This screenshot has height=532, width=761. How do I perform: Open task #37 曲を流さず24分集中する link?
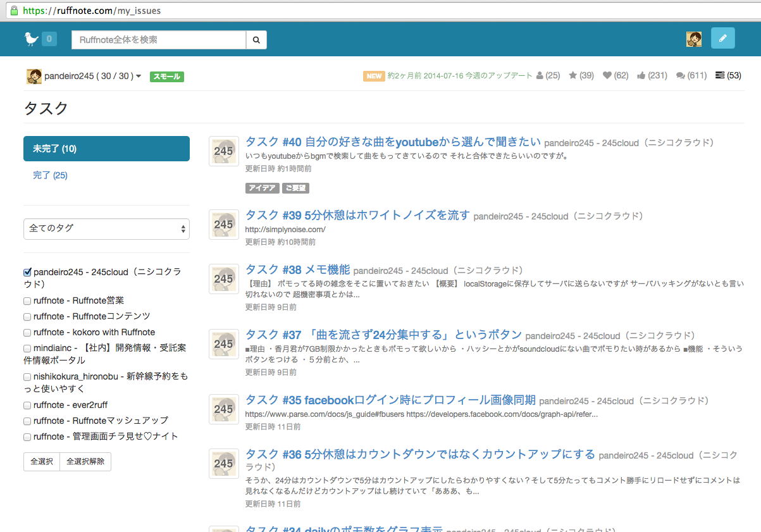pyautogui.click(x=383, y=335)
